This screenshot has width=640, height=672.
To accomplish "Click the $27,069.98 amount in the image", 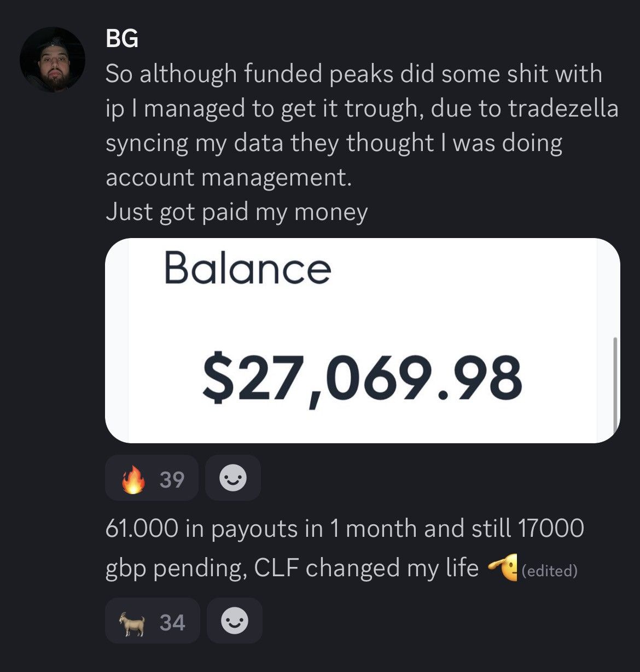I will 362,379.
